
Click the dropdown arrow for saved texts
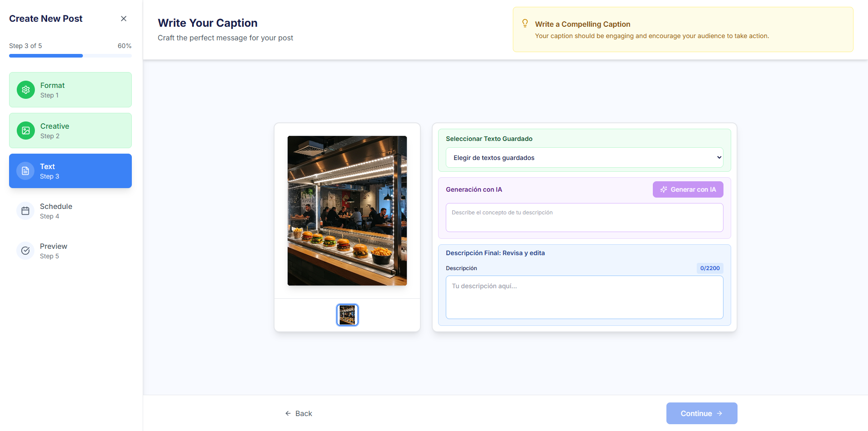point(719,158)
